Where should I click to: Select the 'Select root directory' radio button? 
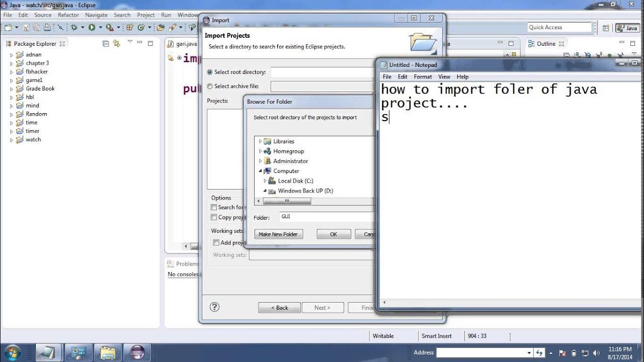point(210,72)
